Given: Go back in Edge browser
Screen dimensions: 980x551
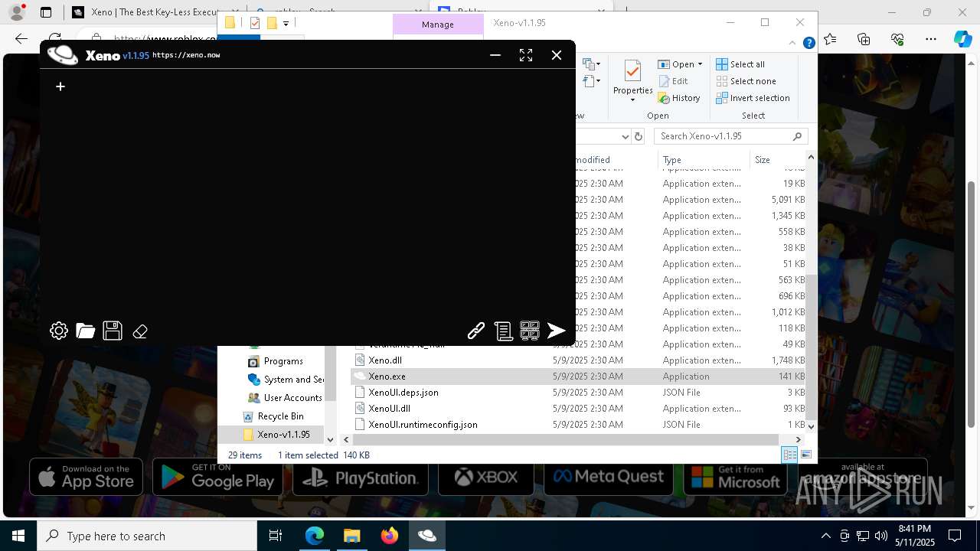Looking at the screenshot, I should (x=21, y=39).
